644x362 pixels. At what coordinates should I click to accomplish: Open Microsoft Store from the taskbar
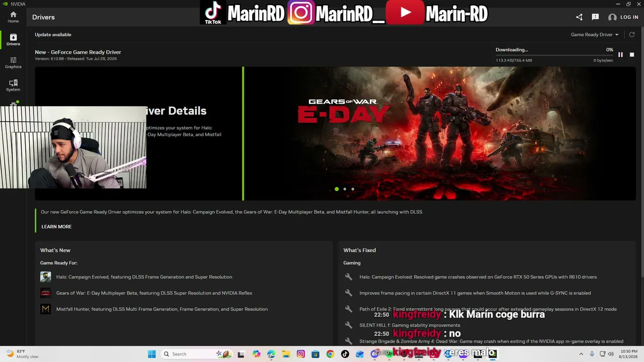coord(315,354)
